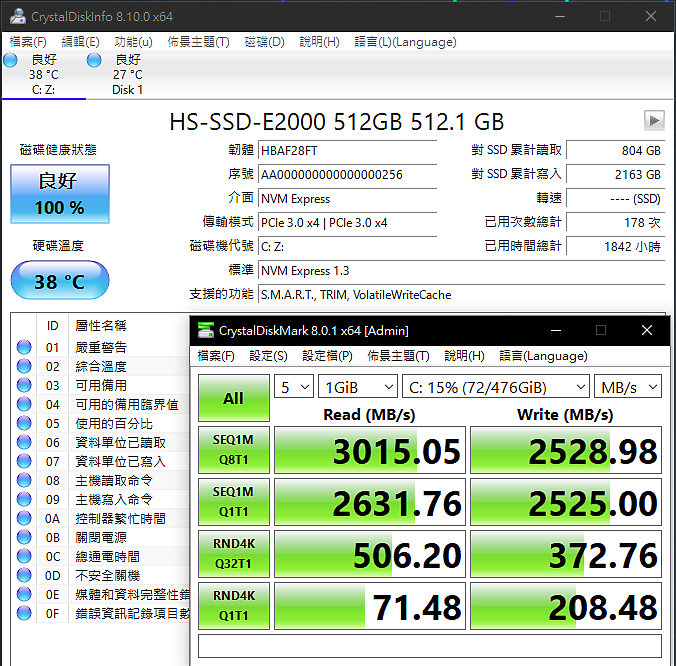Click the ID column header in attribute list
676x666 pixels.
[x=53, y=325]
